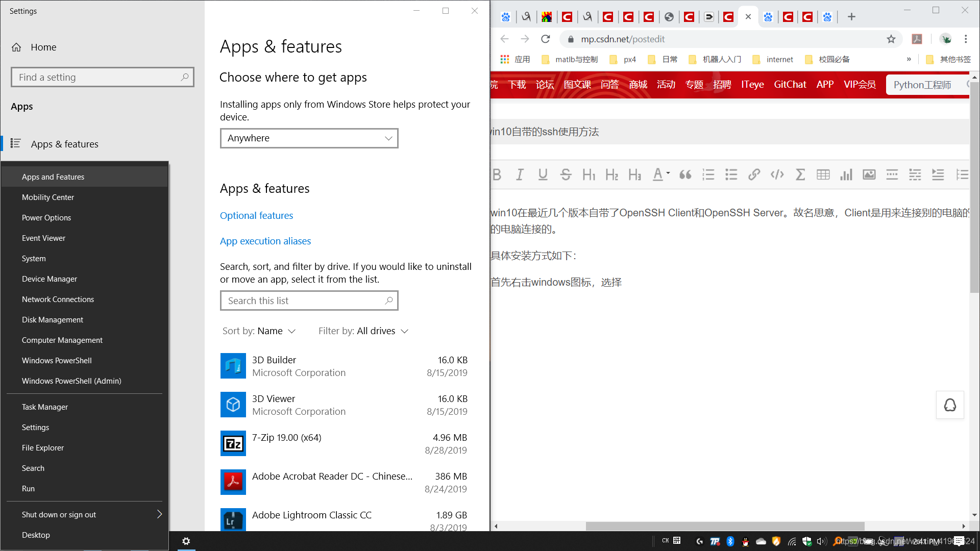Select Windows PowerShell from the menu

point(57,360)
